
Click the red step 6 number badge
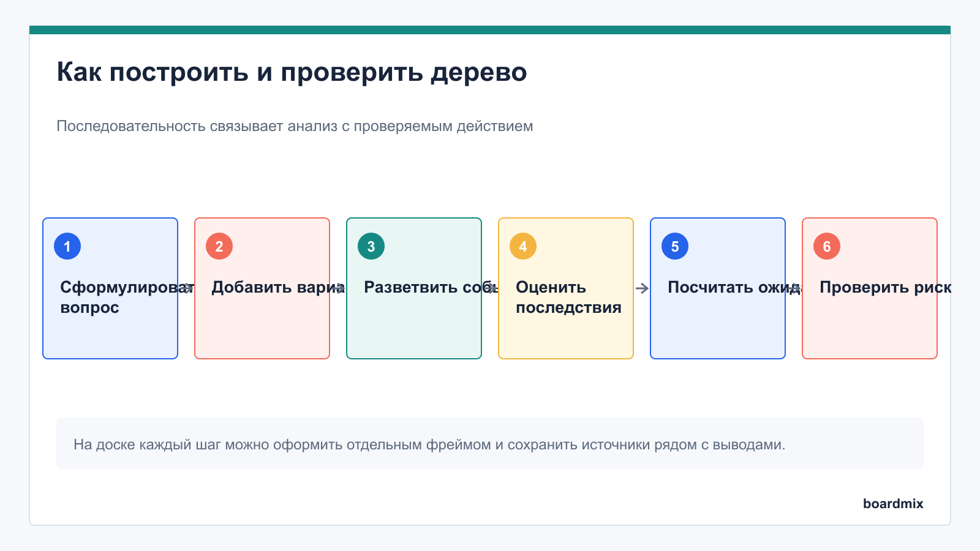pos(827,246)
